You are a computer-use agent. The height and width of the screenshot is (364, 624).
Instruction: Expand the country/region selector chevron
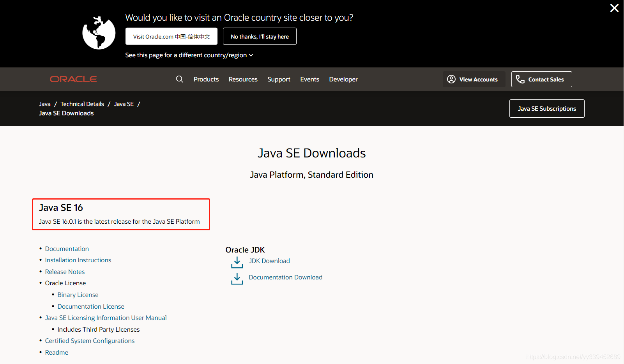[251, 55]
